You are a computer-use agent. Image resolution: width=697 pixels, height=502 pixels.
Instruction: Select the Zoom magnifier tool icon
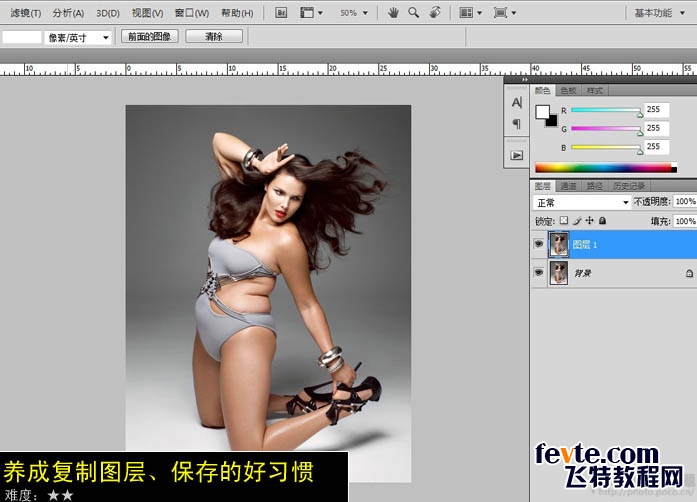[x=413, y=13]
